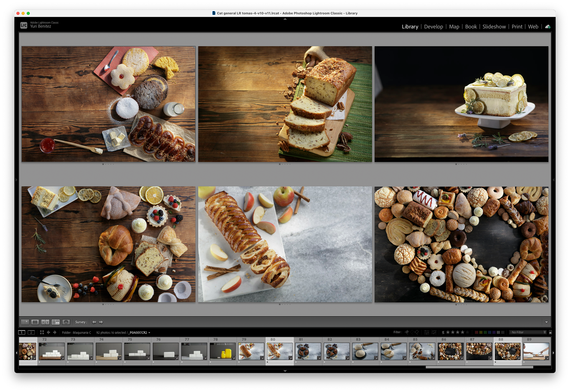The image size is (570, 392).
Task: Open second window display button 2
Action: click(31, 332)
